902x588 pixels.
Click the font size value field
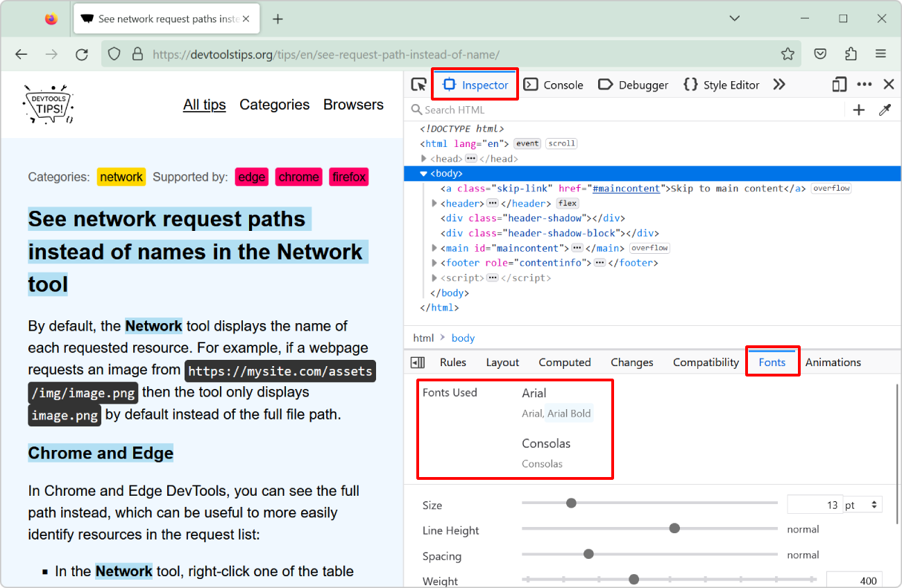tap(814, 505)
